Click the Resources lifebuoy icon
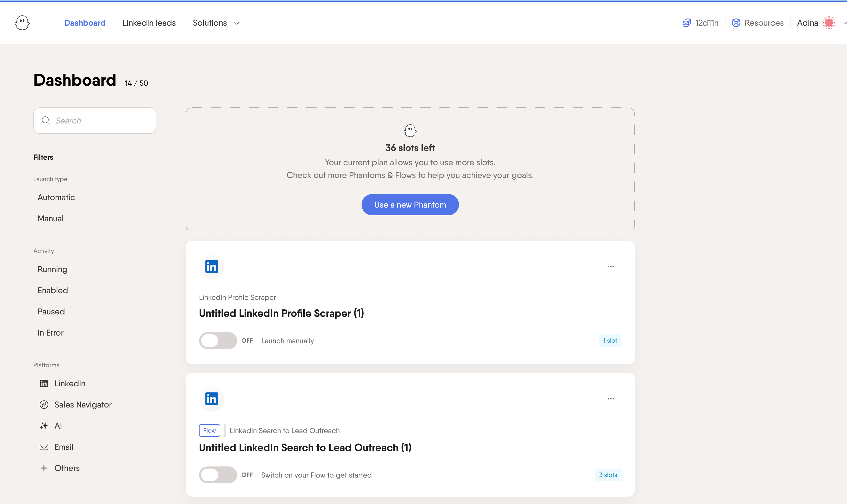 tap(736, 23)
